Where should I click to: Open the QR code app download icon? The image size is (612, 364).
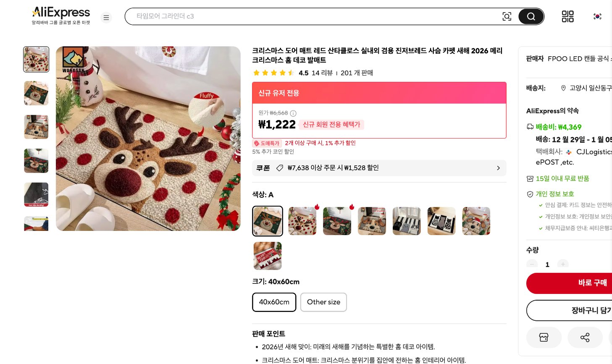point(568,16)
